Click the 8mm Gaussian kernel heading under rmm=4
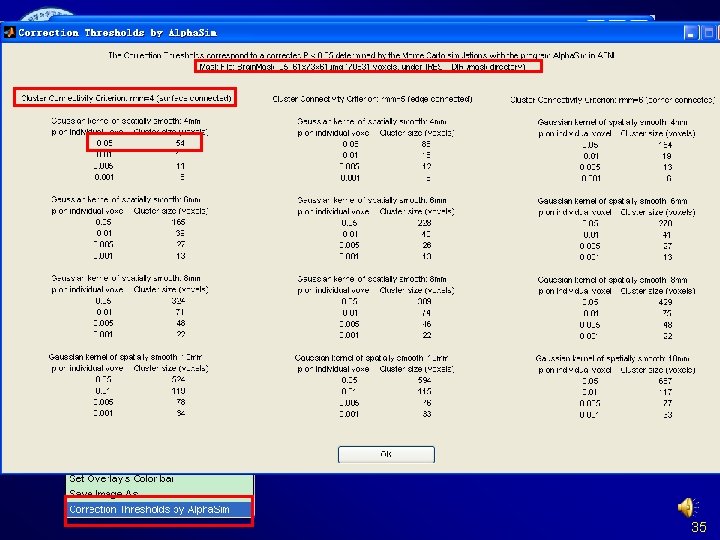Image resolution: width=720 pixels, height=540 pixels. [126, 278]
